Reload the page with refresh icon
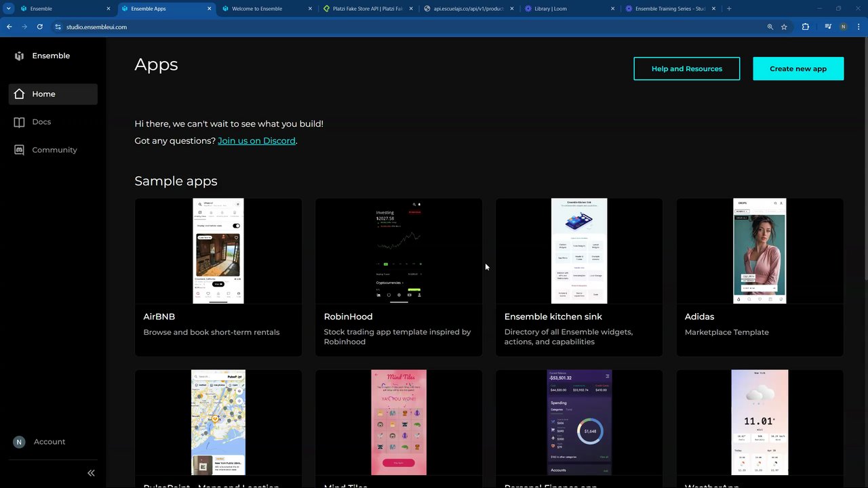The width and height of the screenshot is (868, 488). point(40,27)
